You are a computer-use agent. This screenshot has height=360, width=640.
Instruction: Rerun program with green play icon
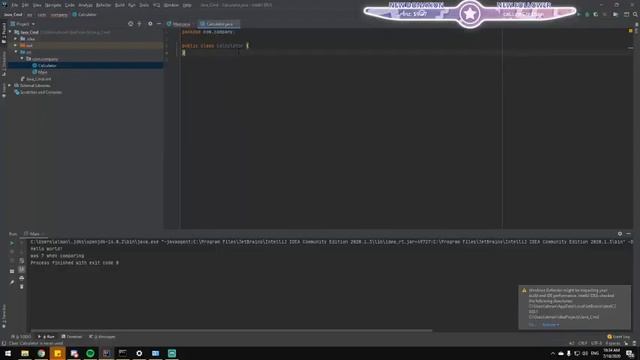click(x=12, y=243)
